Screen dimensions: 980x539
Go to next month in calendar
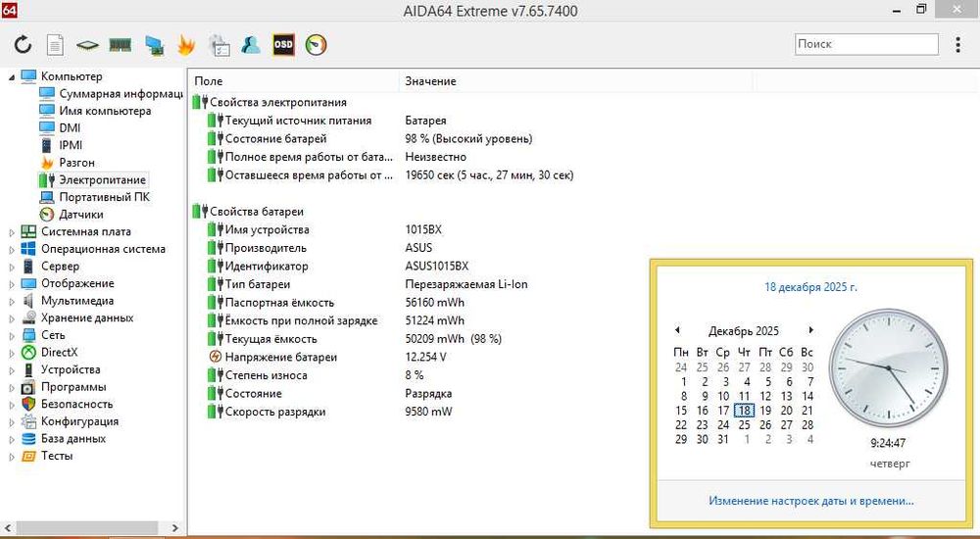coord(811,330)
